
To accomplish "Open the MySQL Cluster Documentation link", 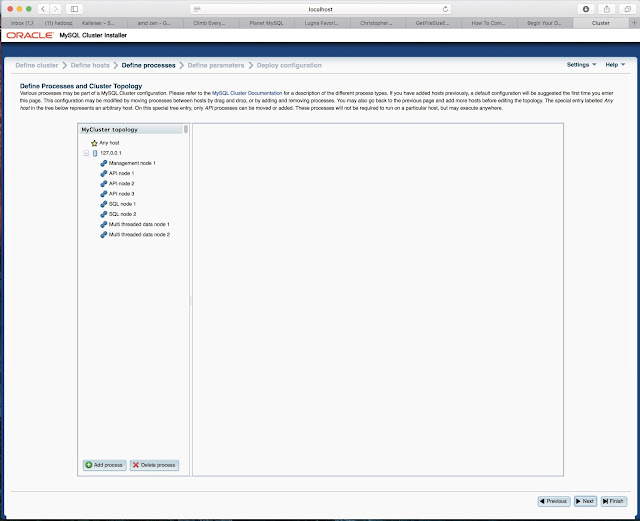I will point(247,93).
